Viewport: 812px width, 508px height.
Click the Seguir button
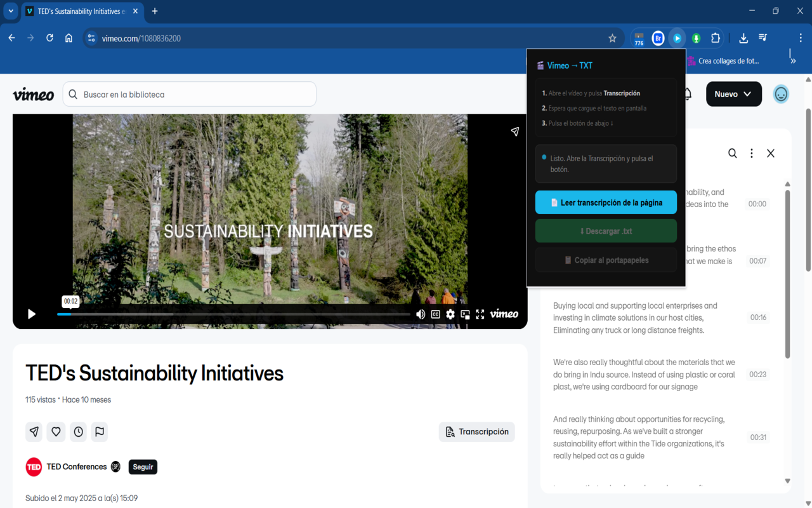143,467
